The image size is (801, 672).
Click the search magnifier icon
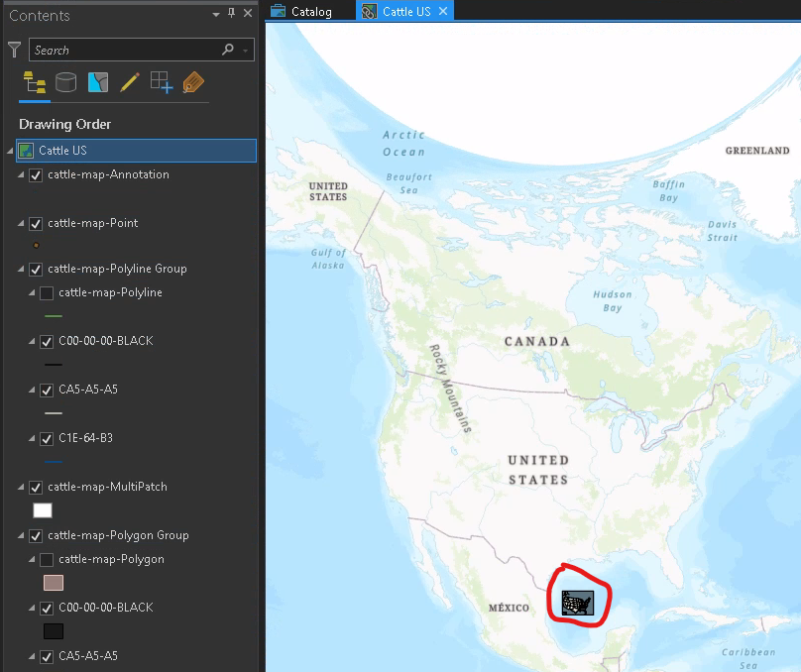click(x=228, y=50)
